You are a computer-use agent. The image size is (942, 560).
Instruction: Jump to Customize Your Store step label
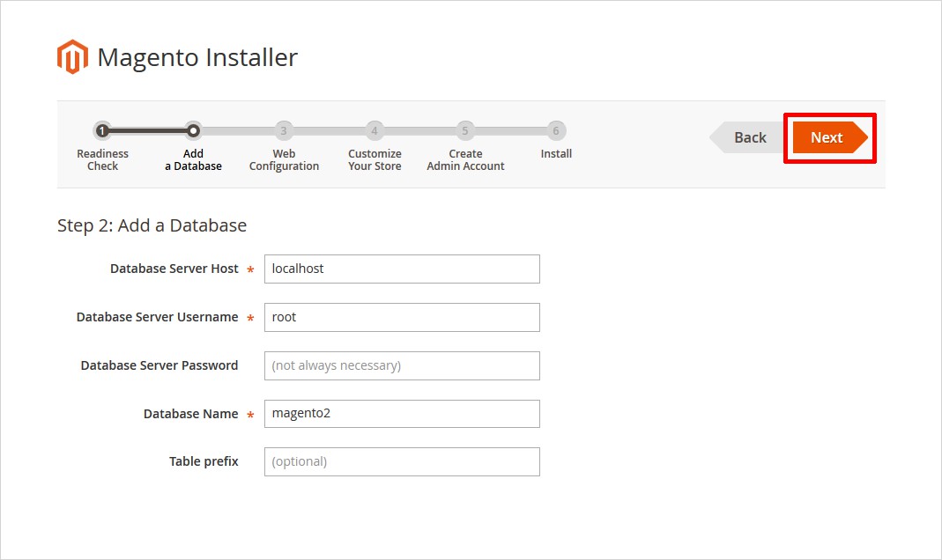pyautogui.click(x=375, y=160)
